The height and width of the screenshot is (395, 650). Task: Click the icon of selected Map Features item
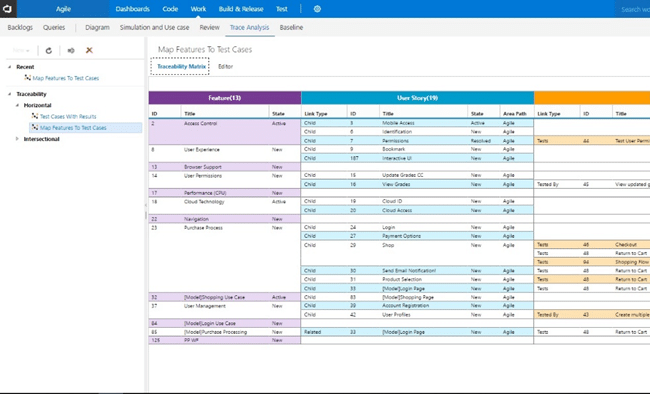tap(35, 128)
